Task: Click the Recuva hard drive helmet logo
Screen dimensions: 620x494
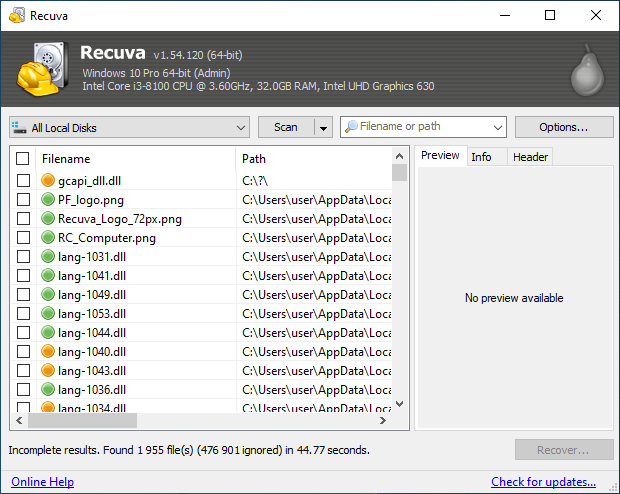Action: tap(41, 70)
